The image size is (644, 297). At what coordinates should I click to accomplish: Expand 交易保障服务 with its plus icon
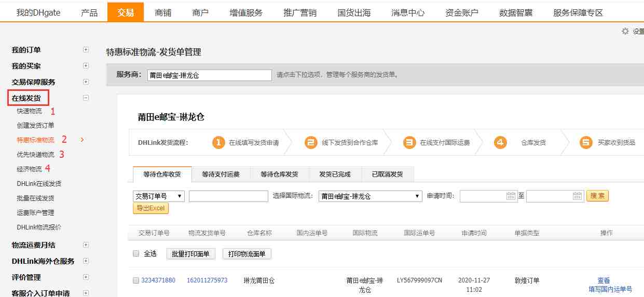(86, 82)
